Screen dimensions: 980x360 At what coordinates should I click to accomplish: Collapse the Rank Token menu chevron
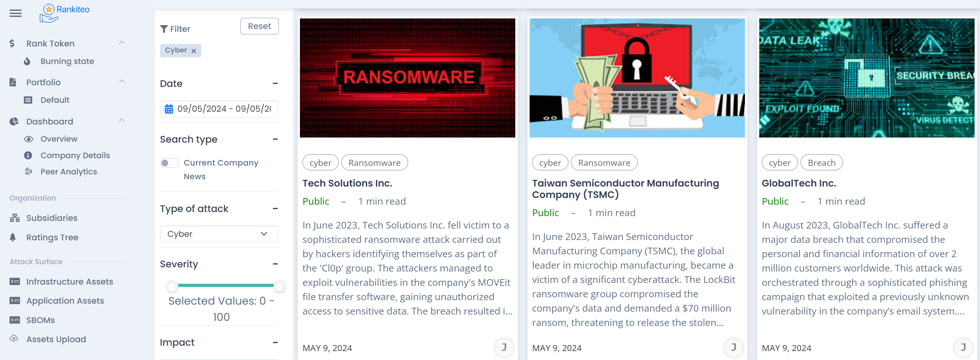click(x=122, y=43)
